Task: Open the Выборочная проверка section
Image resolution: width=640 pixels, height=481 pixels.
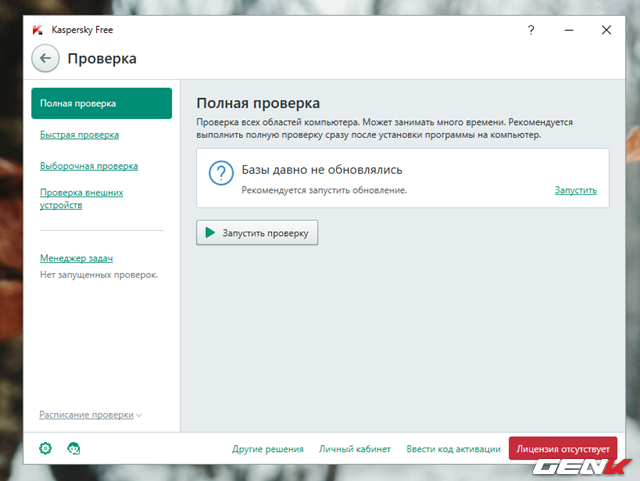Action: [88, 166]
